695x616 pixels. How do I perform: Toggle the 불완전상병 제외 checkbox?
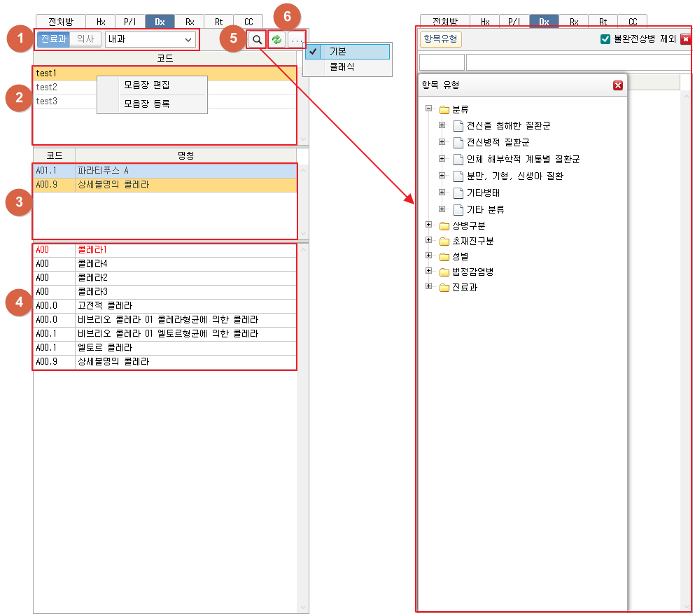click(x=605, y=39)
